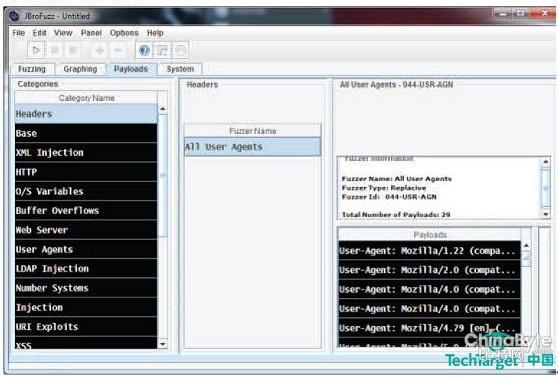Select the Headers category
Viewport: 558px width, 381px height.
coord(86,114)
